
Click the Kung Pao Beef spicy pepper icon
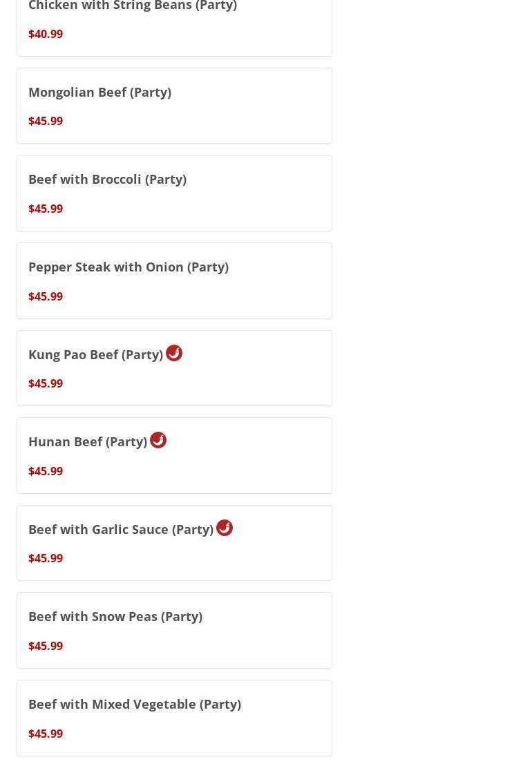pos(174,353)
